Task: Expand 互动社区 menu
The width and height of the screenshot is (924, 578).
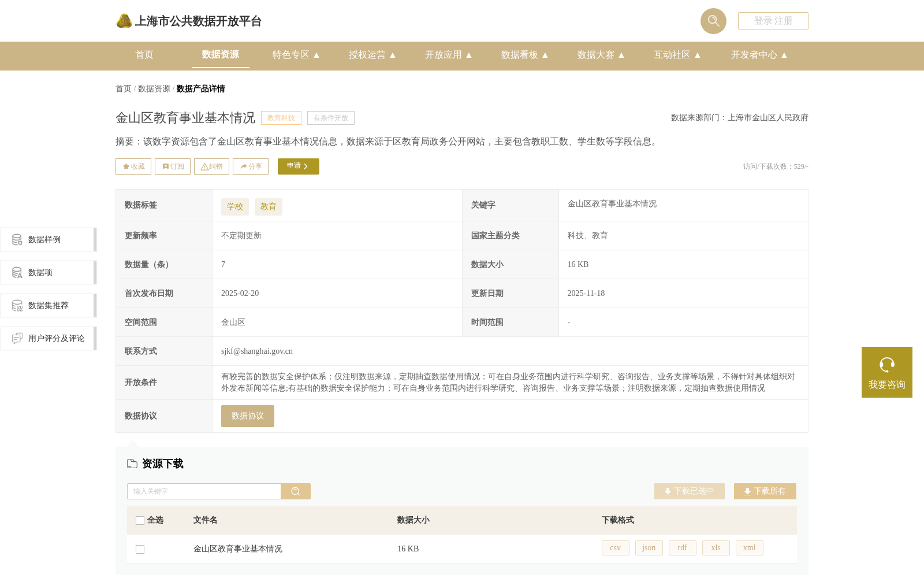Action: (x=677, y=55)
